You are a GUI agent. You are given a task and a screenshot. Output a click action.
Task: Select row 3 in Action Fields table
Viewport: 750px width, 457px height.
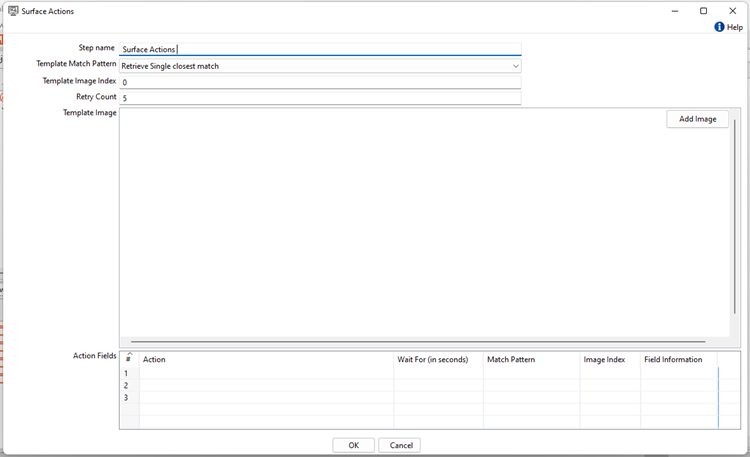click(127, 397)
